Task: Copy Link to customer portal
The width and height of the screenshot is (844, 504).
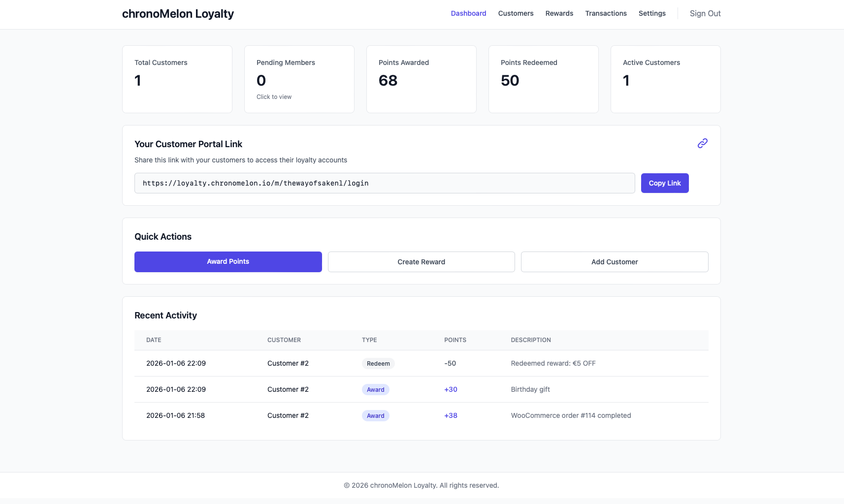Action: tap(664, 183)
